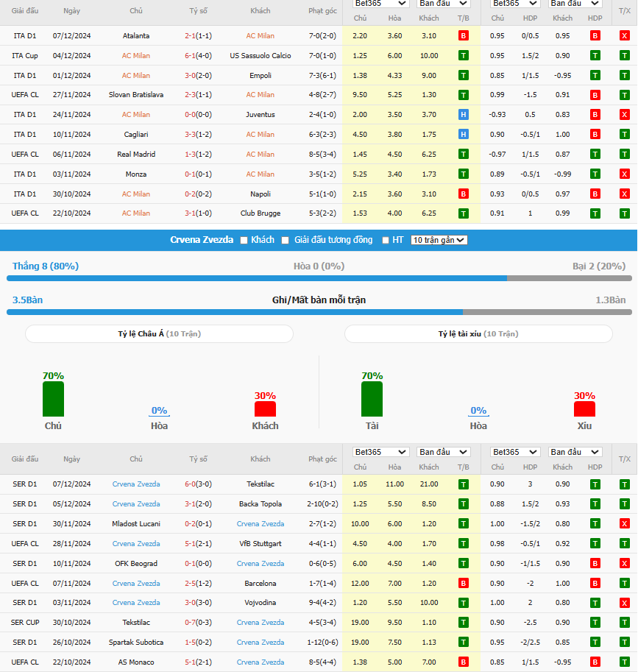This screenshot has width=638, height=672.
Task: Click red B HDP badge in OFK Beograd row
Action: coord(595,564)
